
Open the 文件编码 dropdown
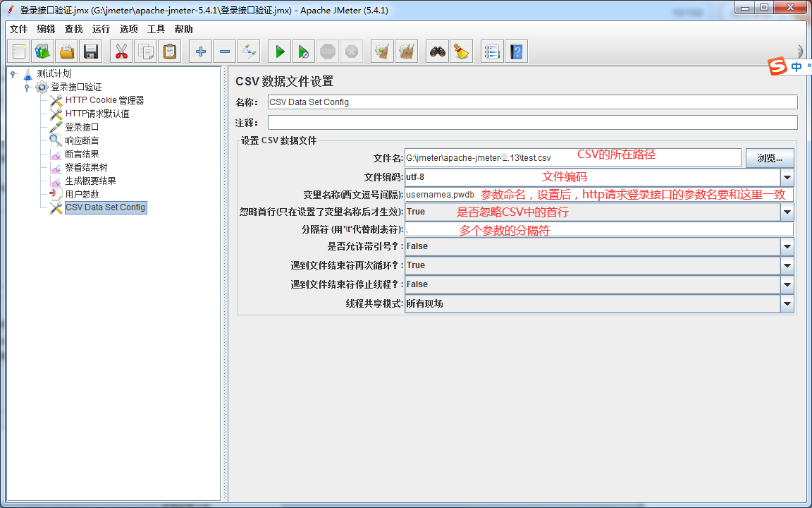pos(787,177)
